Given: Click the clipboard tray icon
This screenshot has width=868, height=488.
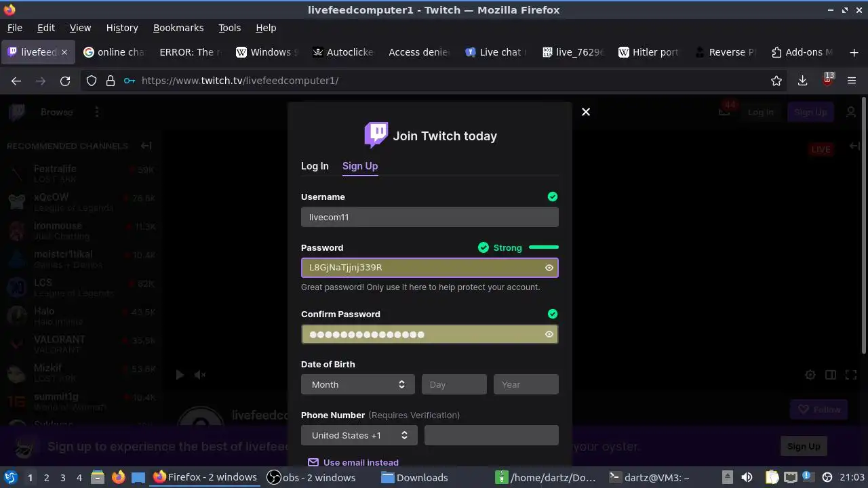Looking at the screenshot, I should [x=773, y=477].
